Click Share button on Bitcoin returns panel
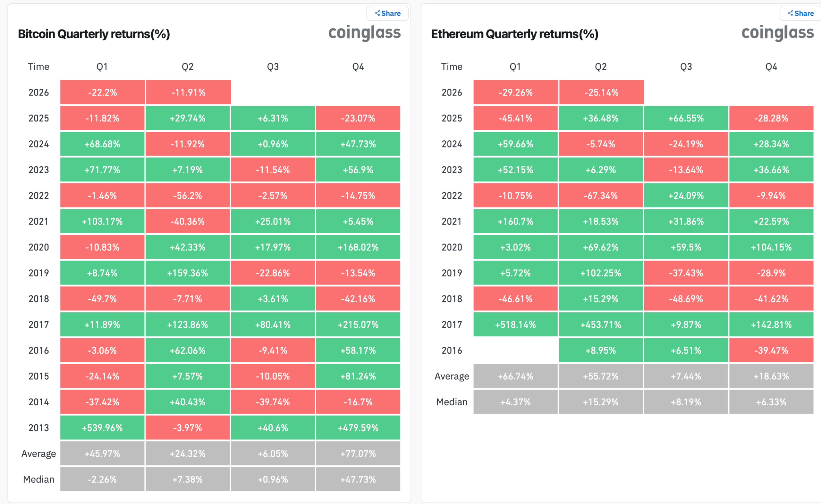 pos(387,13)
